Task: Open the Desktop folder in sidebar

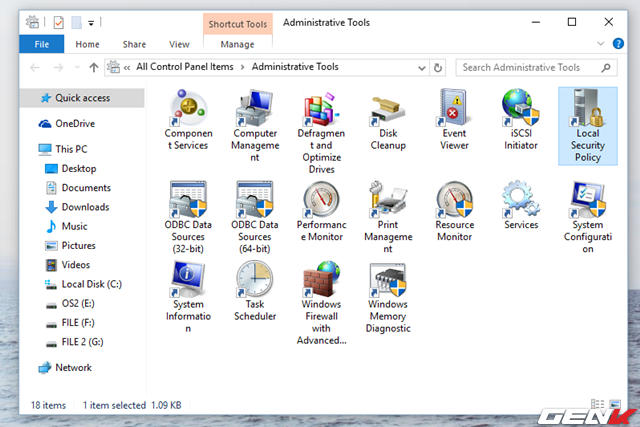Action: pyautogui.click(x=79, y=169)
